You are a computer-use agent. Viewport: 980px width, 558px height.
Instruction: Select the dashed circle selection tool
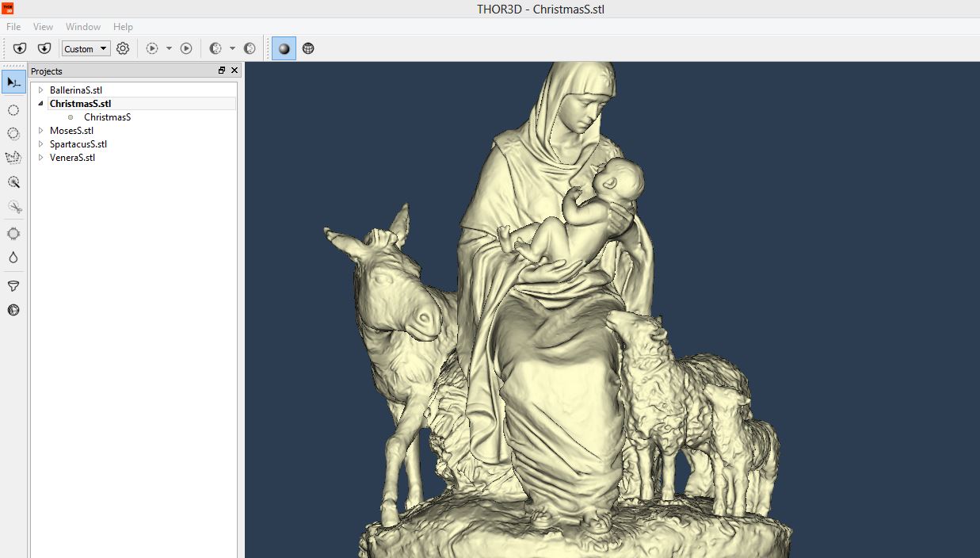pos(13,110)
